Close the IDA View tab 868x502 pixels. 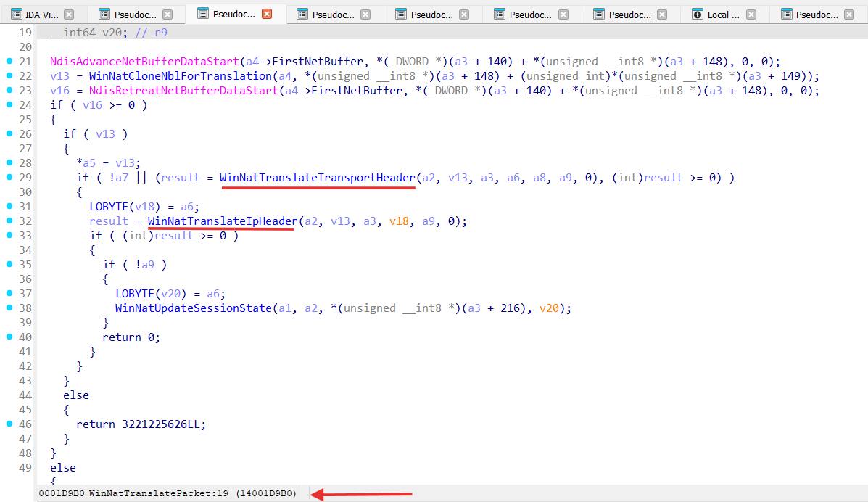(x=68, y=15)
